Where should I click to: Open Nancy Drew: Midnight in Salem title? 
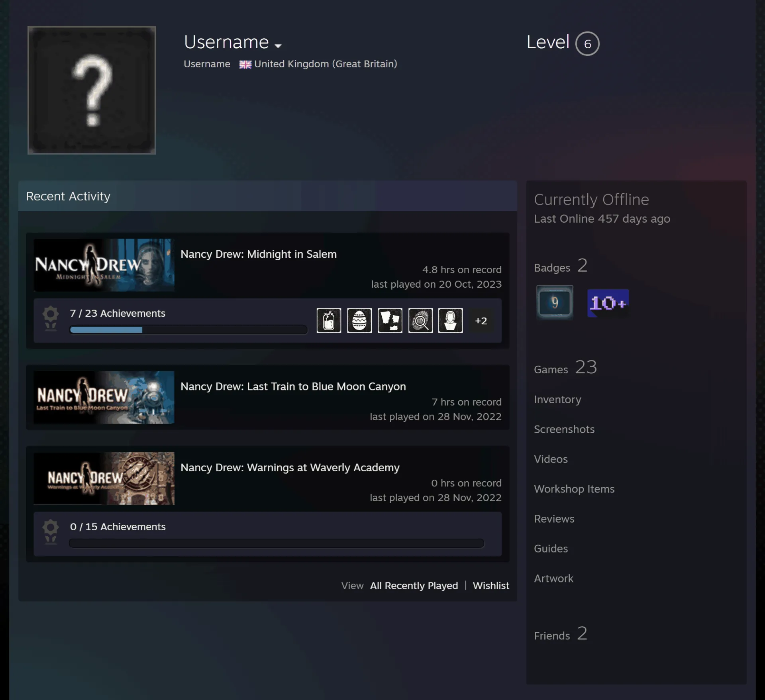[x=259, y=254]
